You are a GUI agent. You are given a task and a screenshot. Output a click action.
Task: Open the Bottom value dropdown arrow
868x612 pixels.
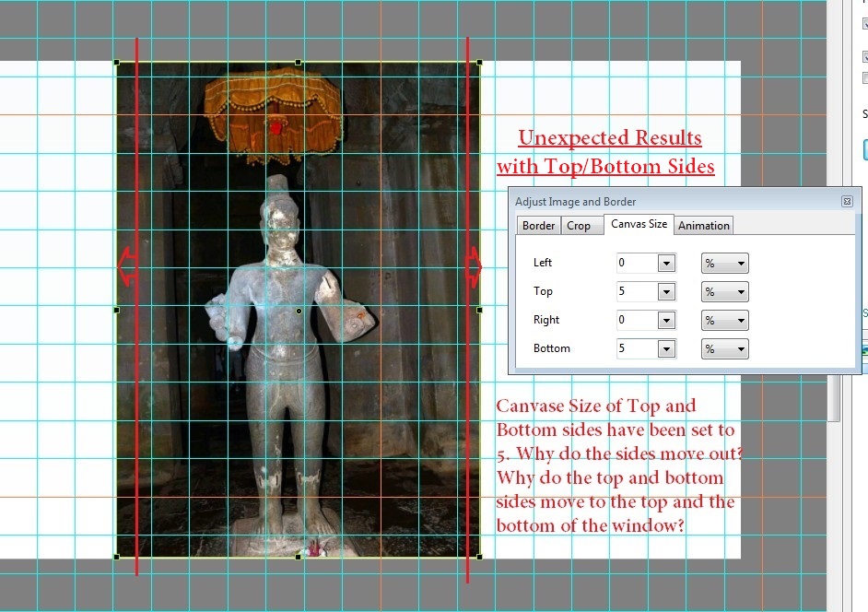(667, 349)
